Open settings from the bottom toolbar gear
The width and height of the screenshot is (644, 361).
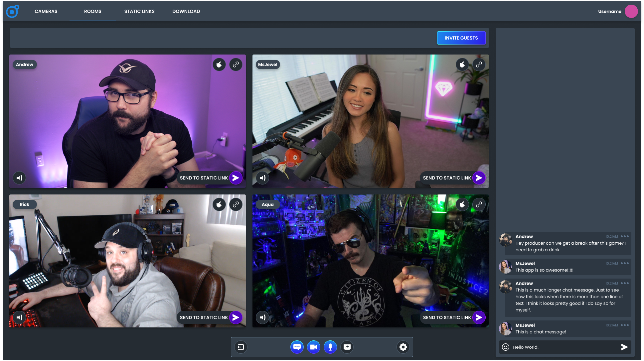[x=403, y=347]
